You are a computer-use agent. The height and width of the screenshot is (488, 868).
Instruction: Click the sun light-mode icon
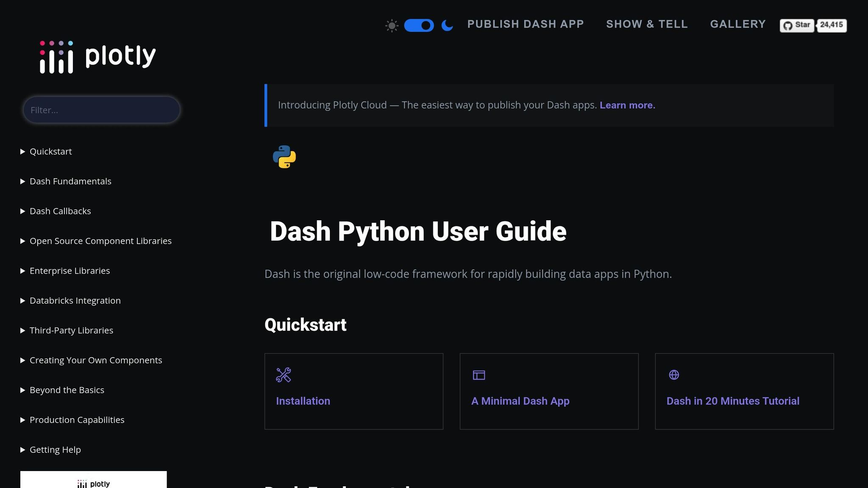(x=392, y=26)
